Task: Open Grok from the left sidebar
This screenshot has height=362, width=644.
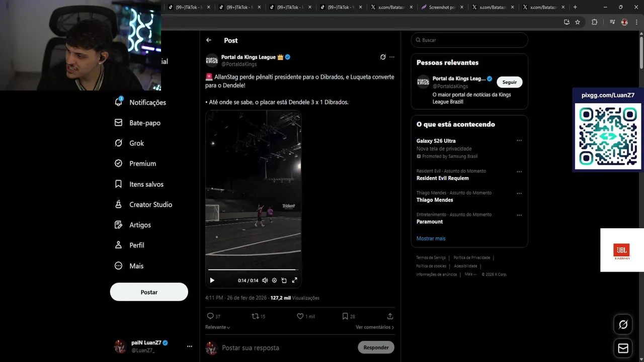Action: [129, 143]
